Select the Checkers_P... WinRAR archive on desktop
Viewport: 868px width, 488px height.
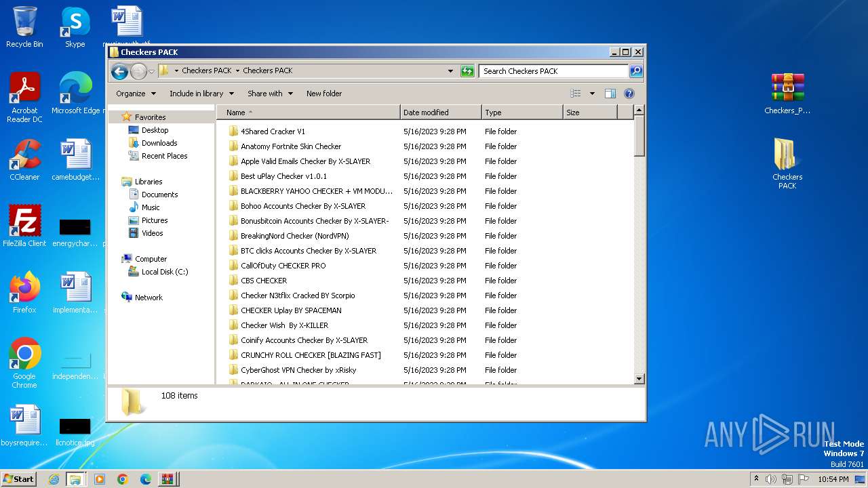[x=787, y=94]
